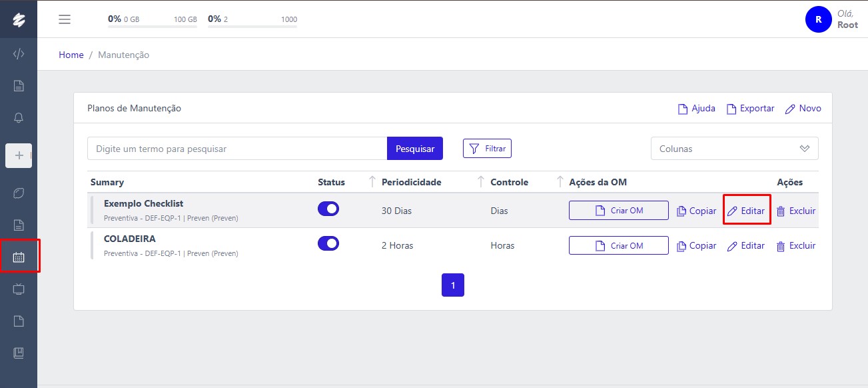Click the plus icon in the sidebar
Image resolution: width=868 pixels, height=388 pixels.
point(19,155)
